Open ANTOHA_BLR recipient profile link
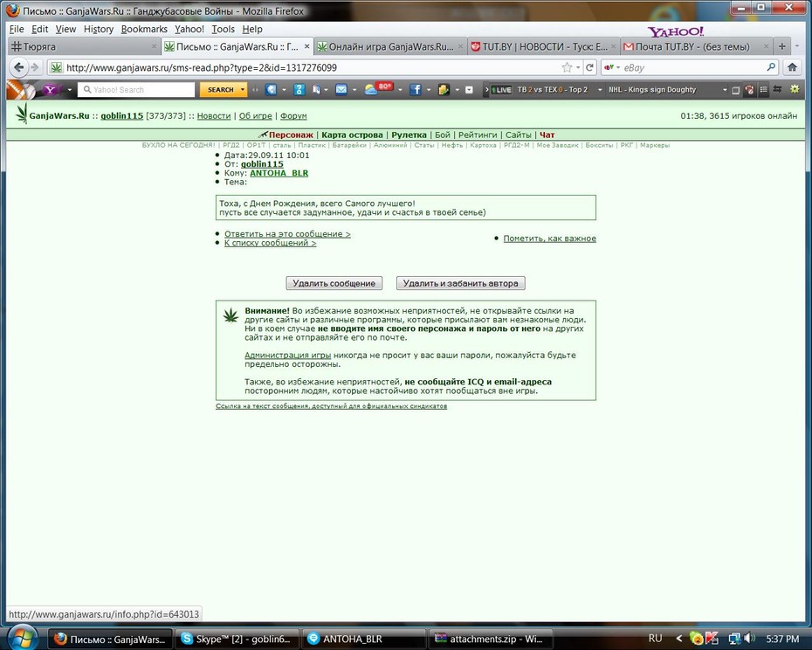The image size is (812, 650). click(279, 173)
